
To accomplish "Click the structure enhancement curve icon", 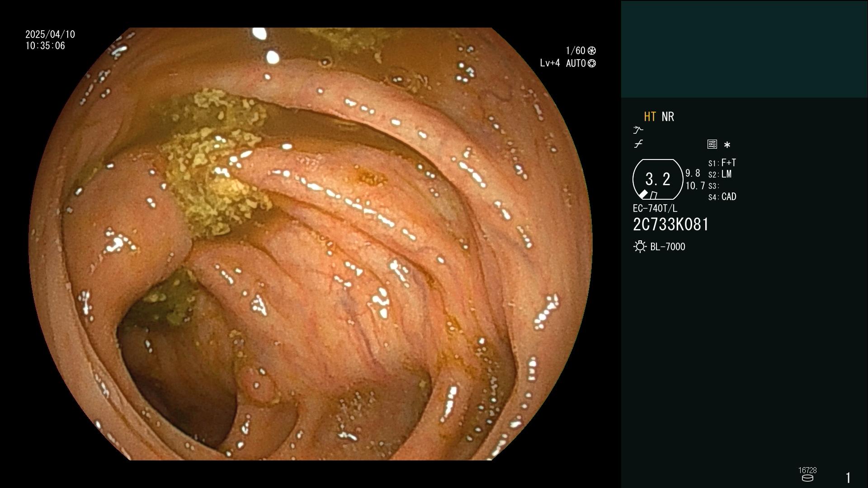I will (638, 130).
